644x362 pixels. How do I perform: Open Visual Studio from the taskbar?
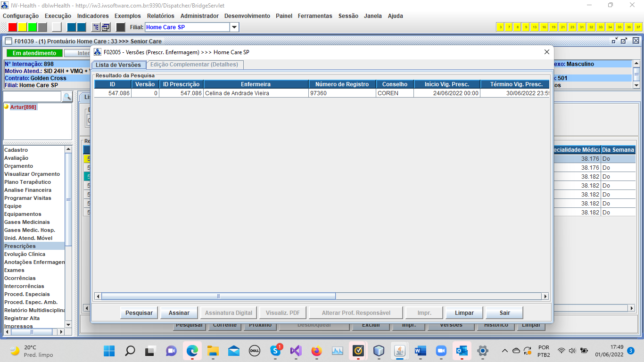click(x=296, y=351)
